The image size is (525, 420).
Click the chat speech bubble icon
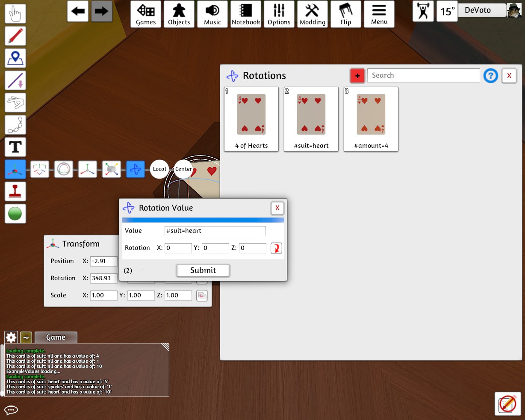pyautogui.click(x=11, y=410)
